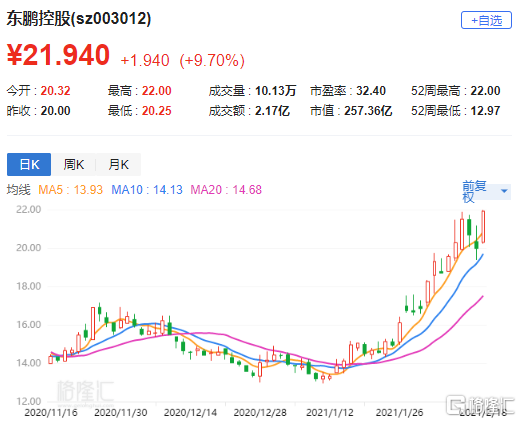The height and width of the screenshot is (422, 521).
Task: Click the 今开 value 20.32
Action: tap(55, 91)
